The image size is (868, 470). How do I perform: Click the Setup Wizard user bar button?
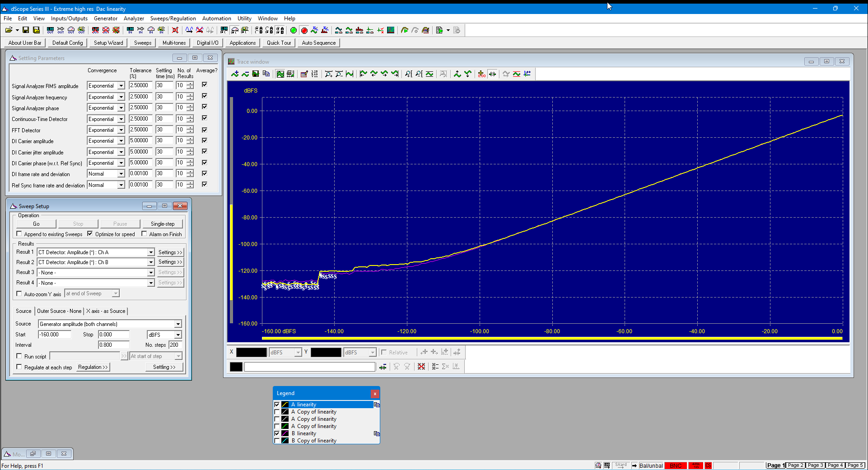(108, 43)
